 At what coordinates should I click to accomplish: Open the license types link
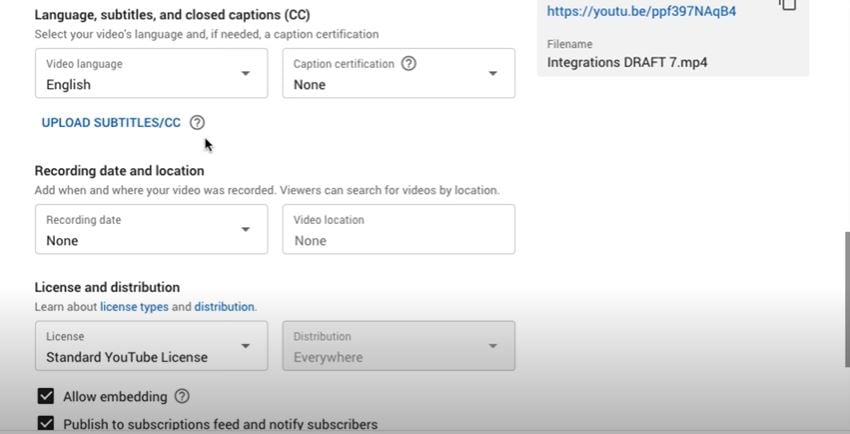point(134,307)
